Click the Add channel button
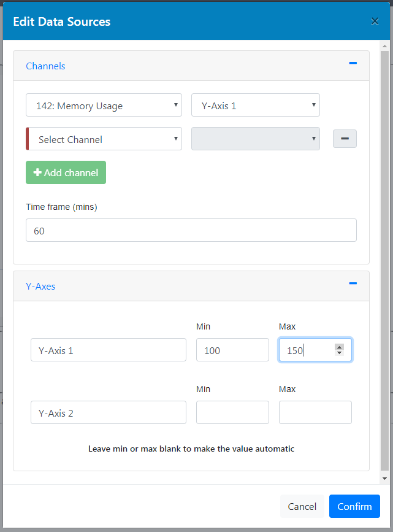The height and width of the screenshot is (532, 393). pos(66,172)
